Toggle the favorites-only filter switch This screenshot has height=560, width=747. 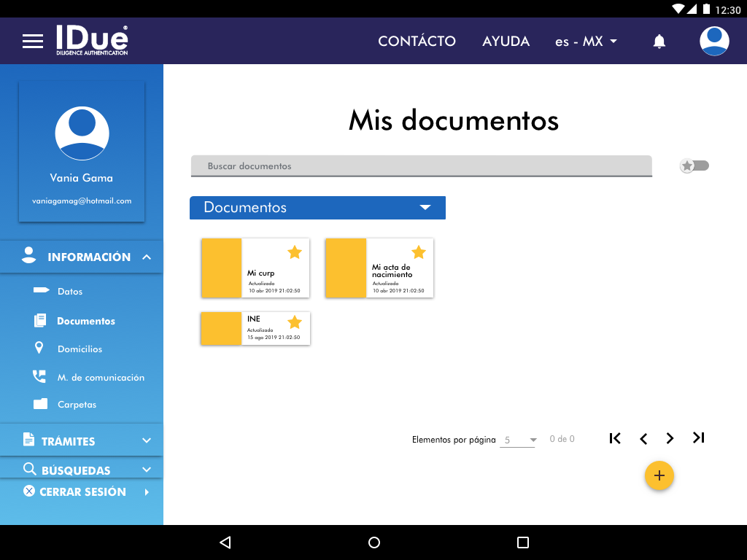tap(694, 166)
